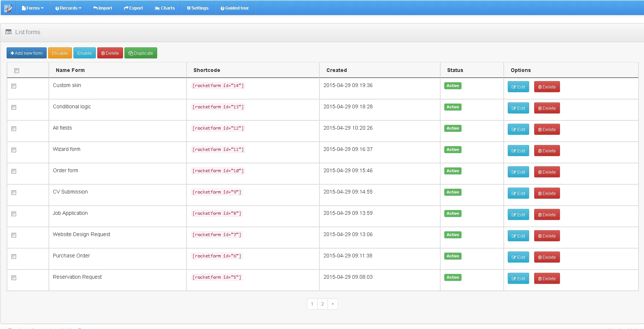Click the Website Design Request name
The width and height of the screenshot is (644, 329).
click(x=82, y=234)
